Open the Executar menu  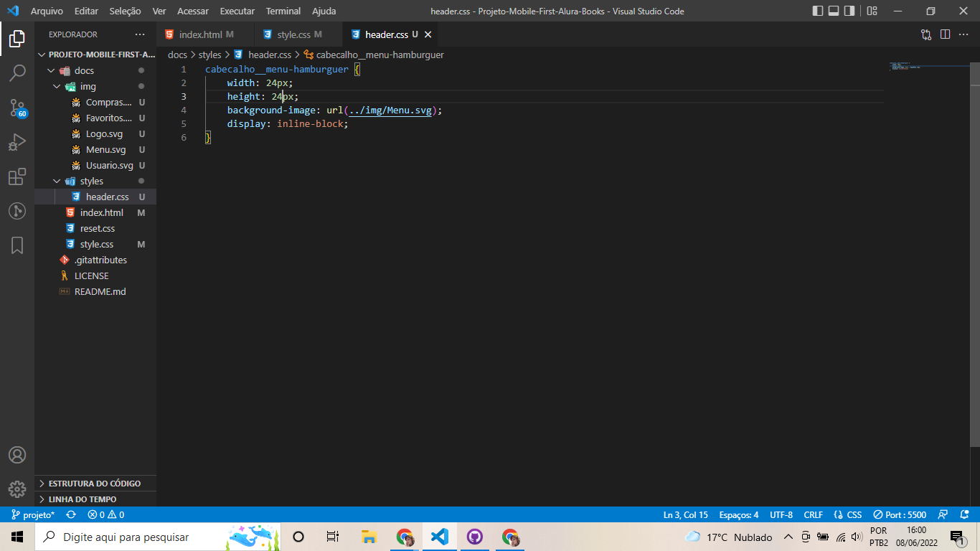pos(237,11)
